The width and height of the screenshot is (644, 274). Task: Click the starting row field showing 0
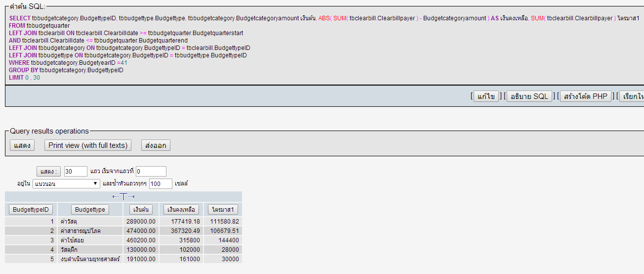click(x=151, y=172)
